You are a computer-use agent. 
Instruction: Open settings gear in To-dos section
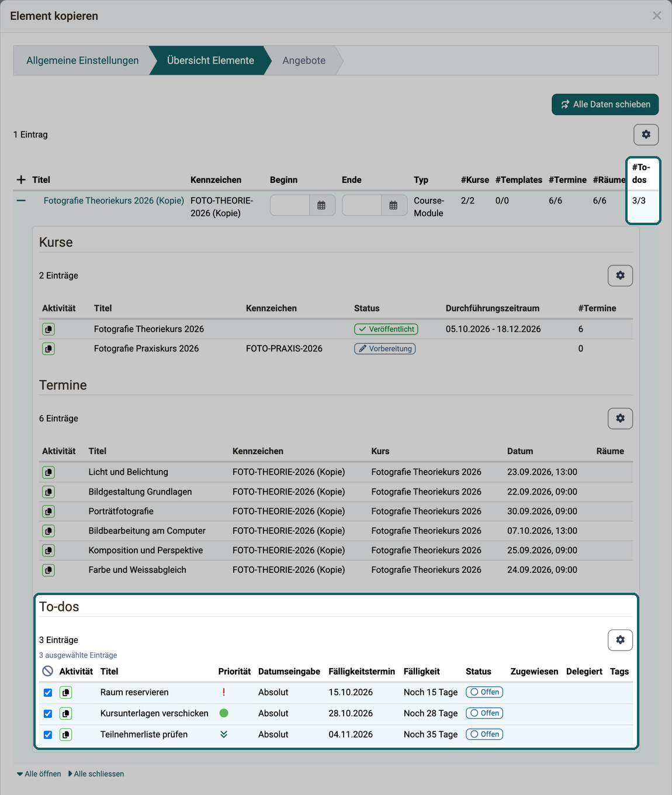pos(620,640)
